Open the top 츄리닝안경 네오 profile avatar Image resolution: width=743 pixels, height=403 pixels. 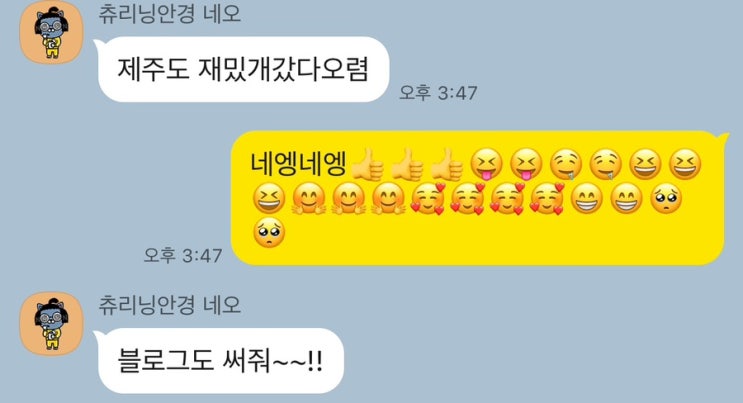tap(52, 32)
